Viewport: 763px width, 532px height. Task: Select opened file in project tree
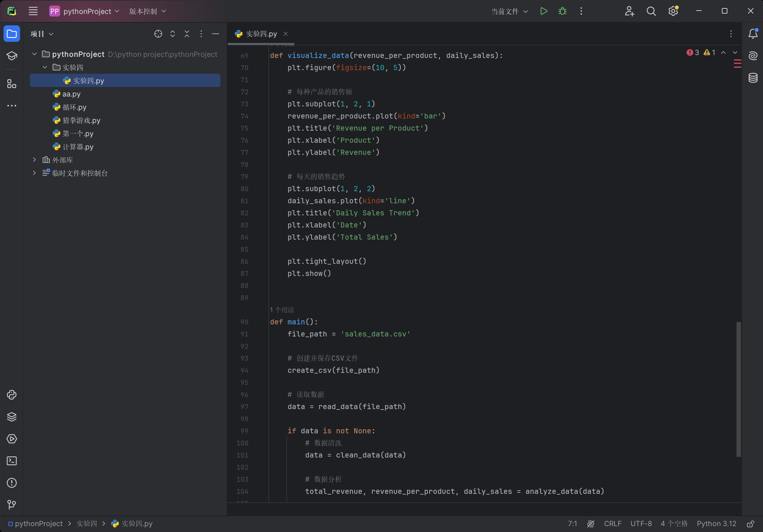(x=158, y=34)
